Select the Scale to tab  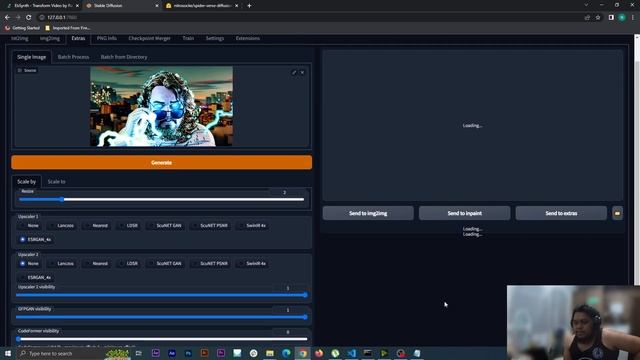click(x=56, y=182)
